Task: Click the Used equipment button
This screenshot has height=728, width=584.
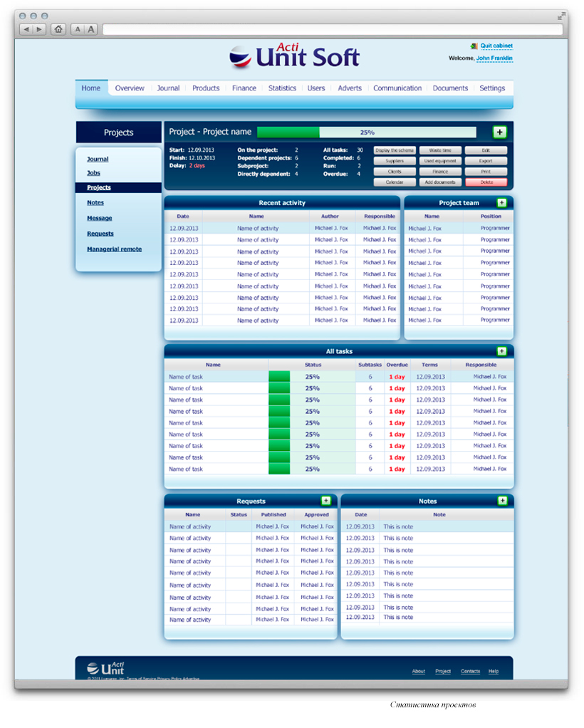Action: pyautogui.click(x=440, y=161)
